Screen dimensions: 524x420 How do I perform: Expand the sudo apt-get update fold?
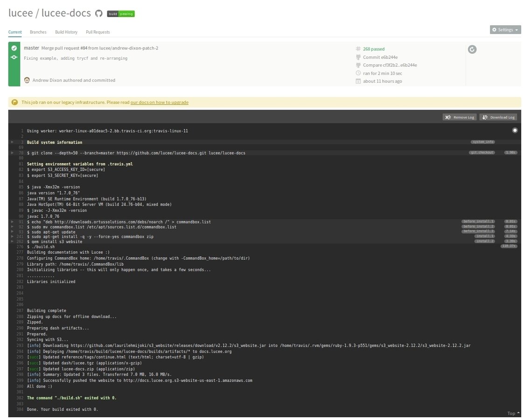coord(12,231)
